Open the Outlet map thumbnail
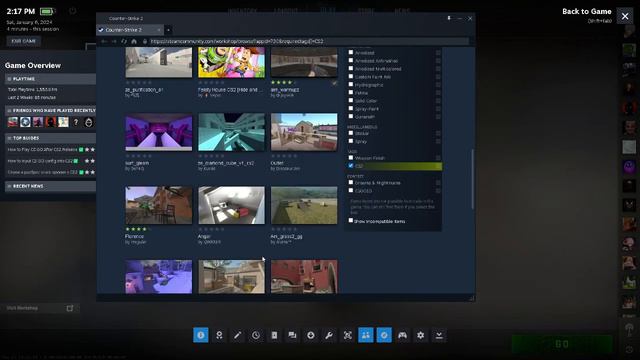Viewport: 640px width, 360px height. (x=304, y=132)
